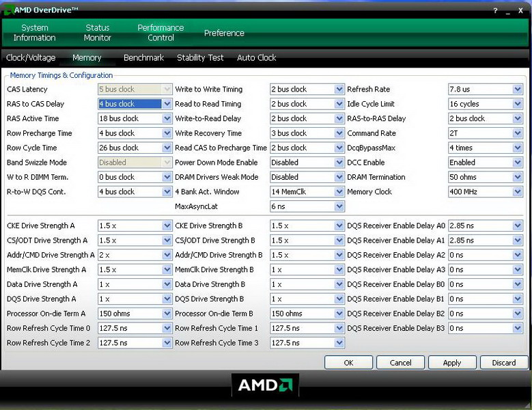The height and width of the screenshot is (410, 532).
Task: Discard the memory timing changes
Action: [x=504, y=362]
